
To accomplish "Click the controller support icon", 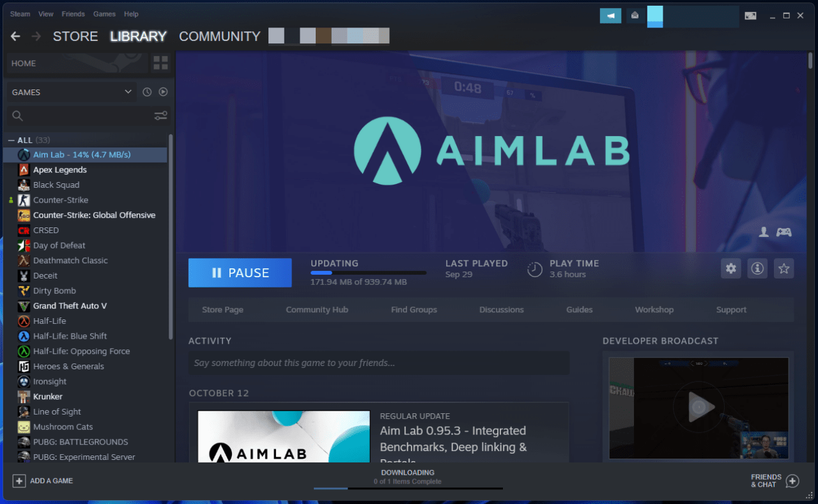I will [x=783, y=233].
